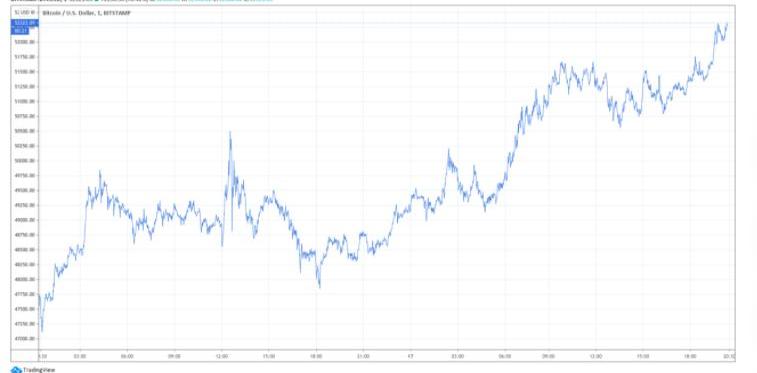Click the 51500.00 price axis label

point(24,72)
